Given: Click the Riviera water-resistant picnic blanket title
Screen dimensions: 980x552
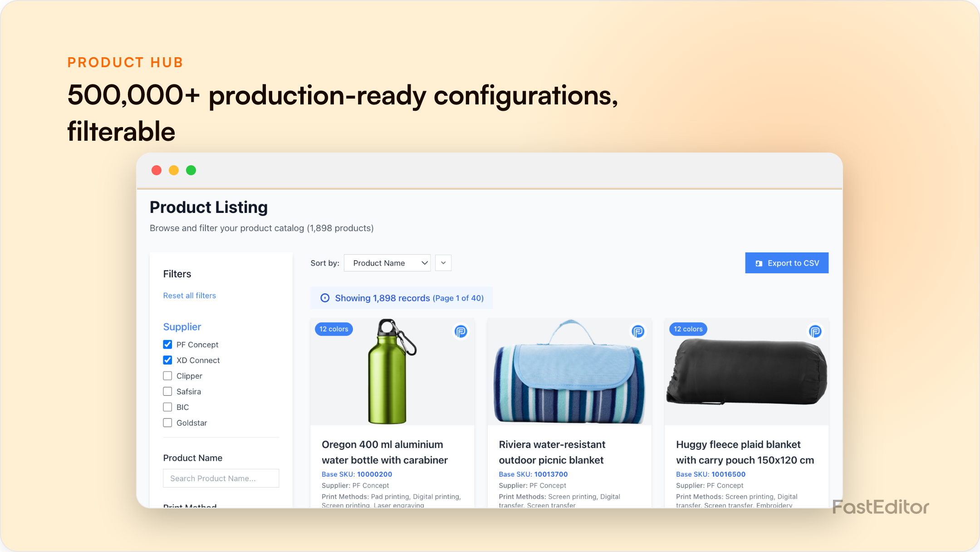Looking at the screenshot, I should (x=552, y=452).
